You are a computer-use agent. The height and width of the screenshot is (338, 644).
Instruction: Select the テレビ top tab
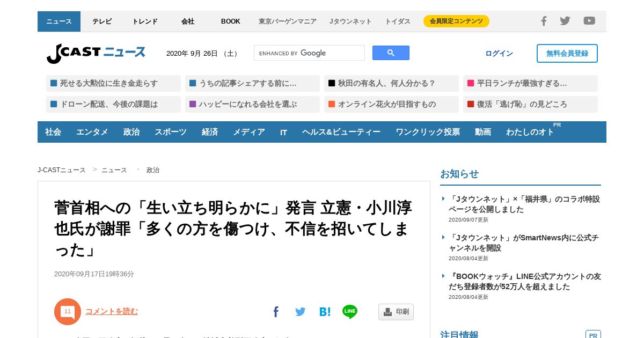click(x=102, y=21)
